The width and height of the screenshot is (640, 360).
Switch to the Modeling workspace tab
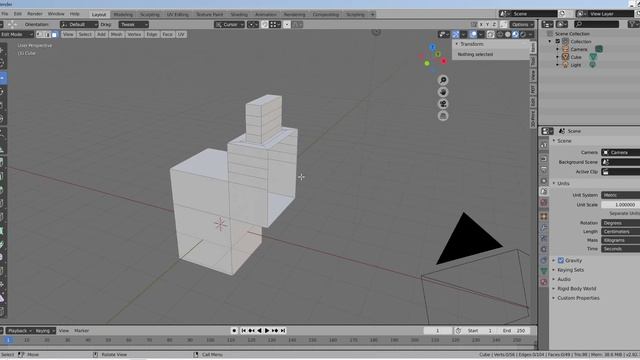[x=123, y=14]
